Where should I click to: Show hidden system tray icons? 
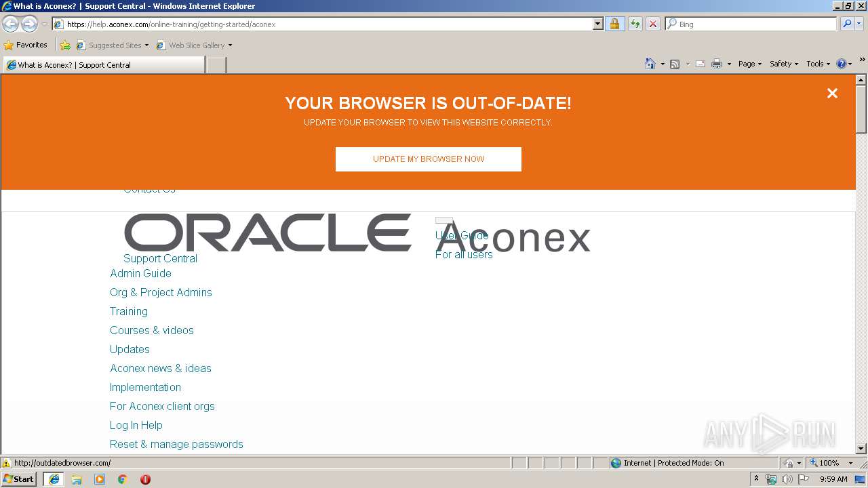tap(756, 479)
